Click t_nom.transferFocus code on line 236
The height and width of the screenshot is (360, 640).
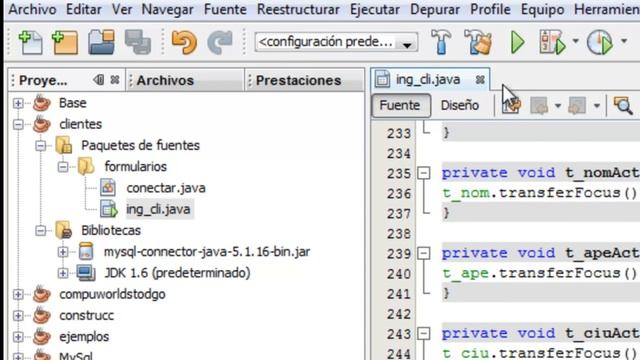coord(540,193)
